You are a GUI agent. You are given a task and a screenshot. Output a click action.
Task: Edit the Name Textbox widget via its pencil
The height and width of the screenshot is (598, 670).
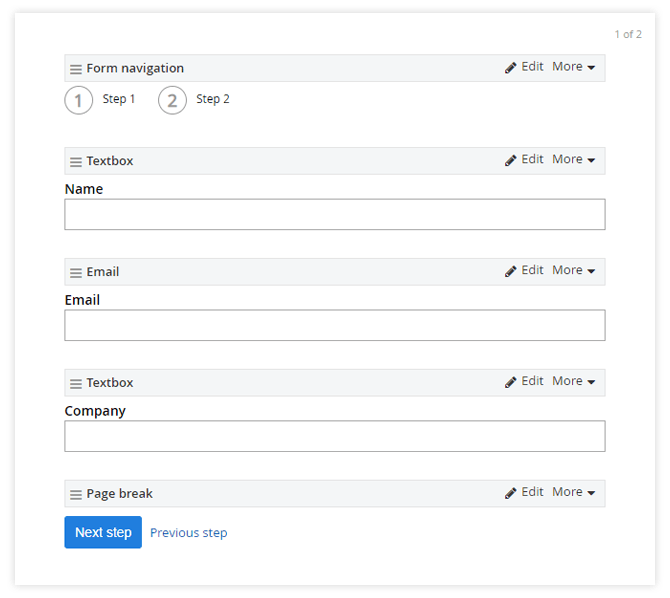coord(511,160)
